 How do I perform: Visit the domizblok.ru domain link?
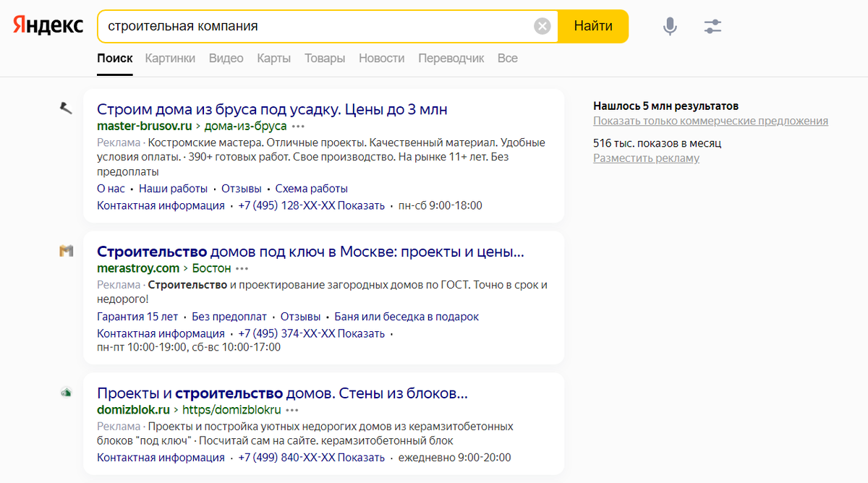pyautogui.click(x=134, y=410)
